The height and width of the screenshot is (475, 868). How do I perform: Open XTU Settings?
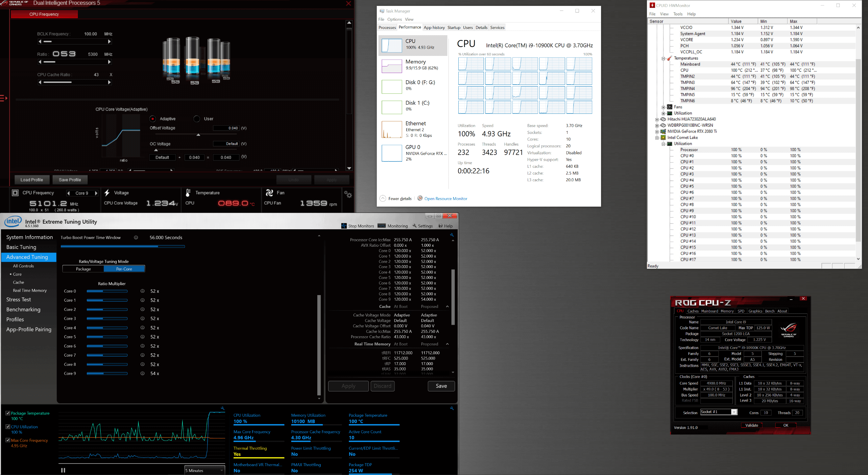point(422,226)
